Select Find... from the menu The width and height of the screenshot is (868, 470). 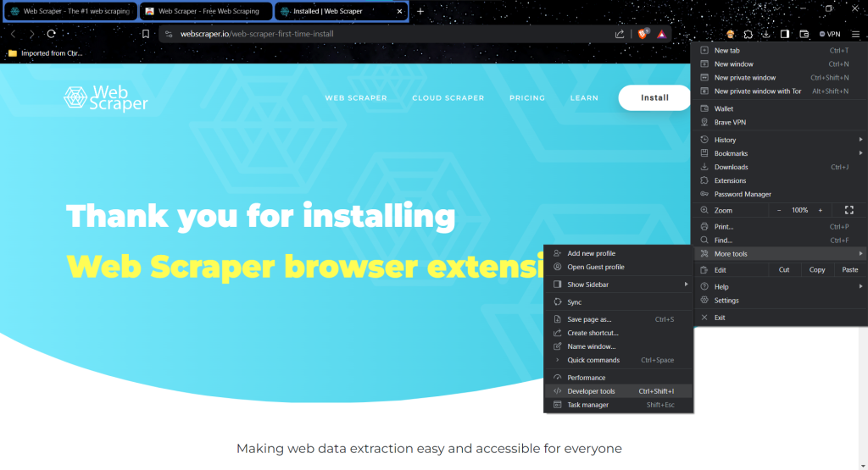coord(778,240)
